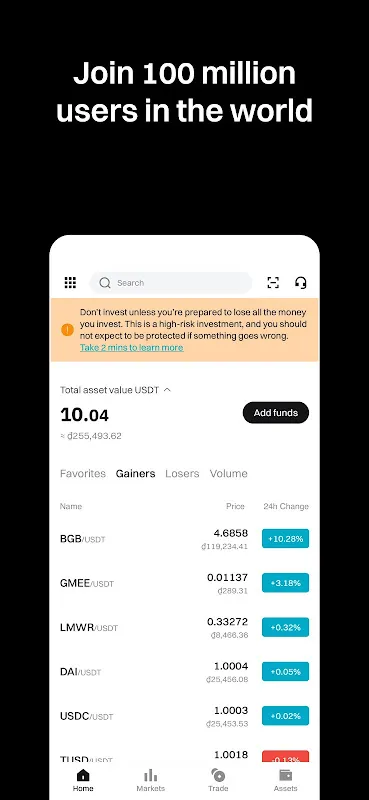
Task: Open the USDC/USDT pair row
Action: click(184, 716)
